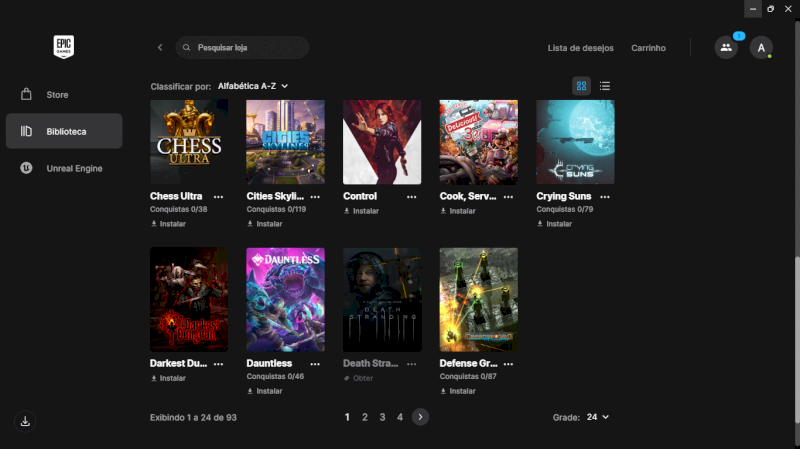Open Defense Grid cover art

click(x=479, y=300)
